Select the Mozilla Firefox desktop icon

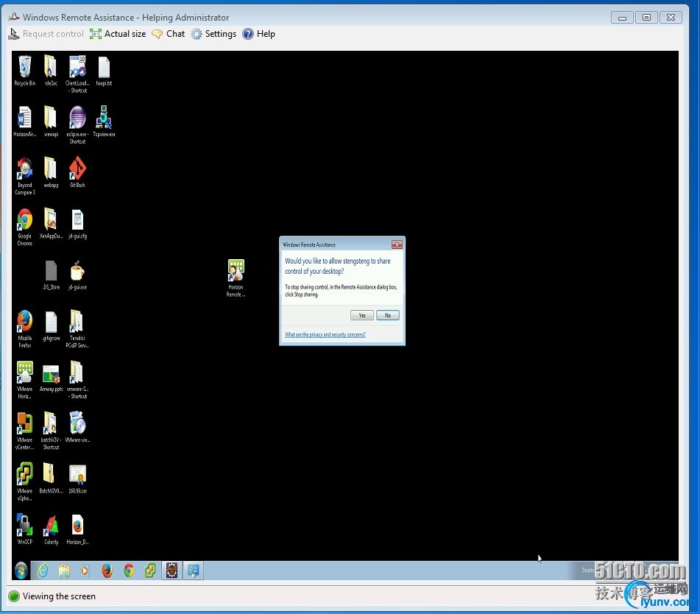pos(24,328)
